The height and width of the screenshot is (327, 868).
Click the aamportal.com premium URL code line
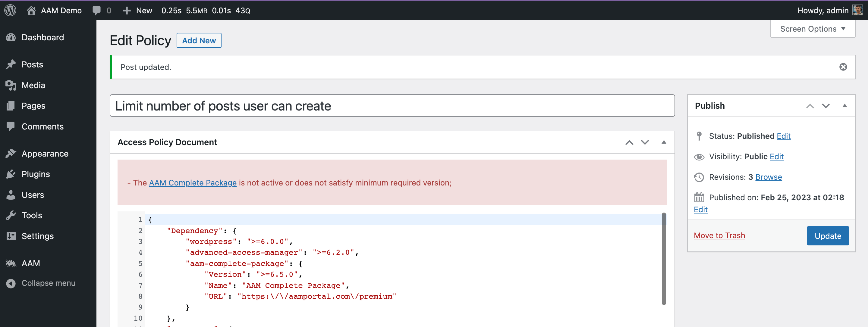click(x=300, y=296)
